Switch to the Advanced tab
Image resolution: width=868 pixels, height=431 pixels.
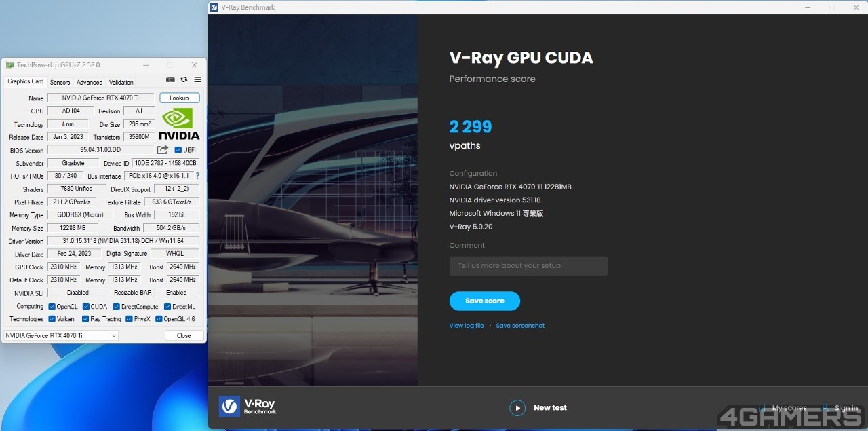click(90, 82)
